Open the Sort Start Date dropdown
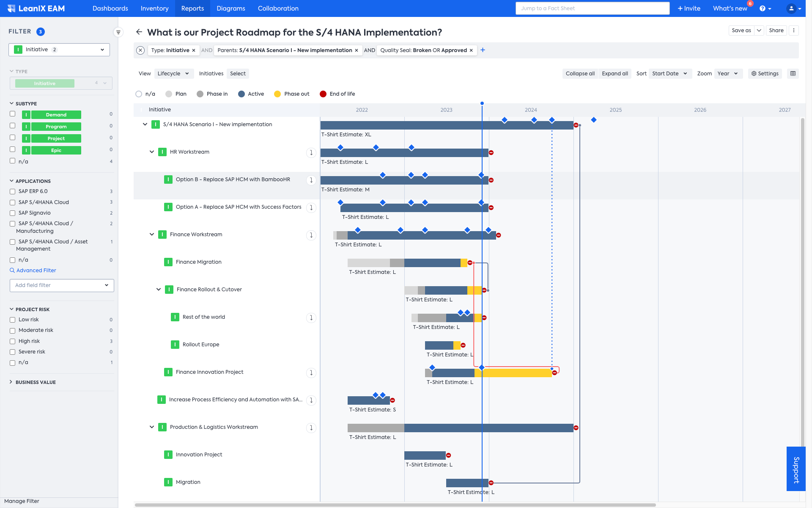The image size is (812, 508). (x=670, y=74)
